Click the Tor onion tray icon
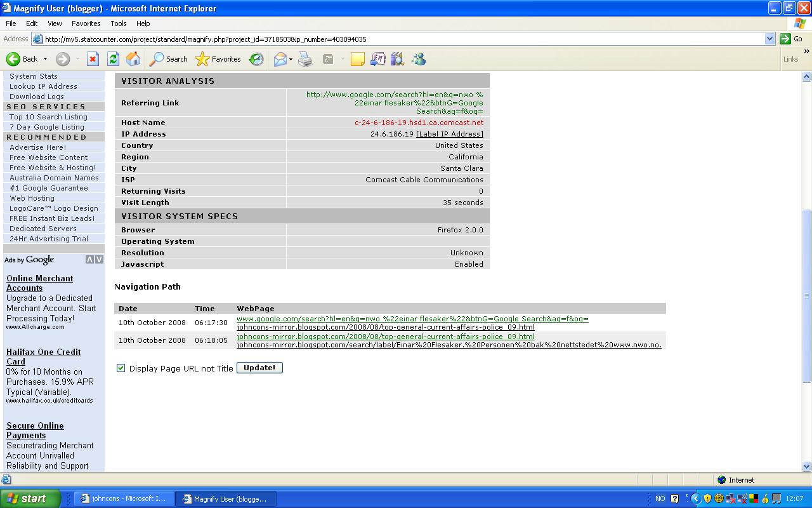Image resolution: width=812 pixels, height=508 pixels. (x=765, y=499)
